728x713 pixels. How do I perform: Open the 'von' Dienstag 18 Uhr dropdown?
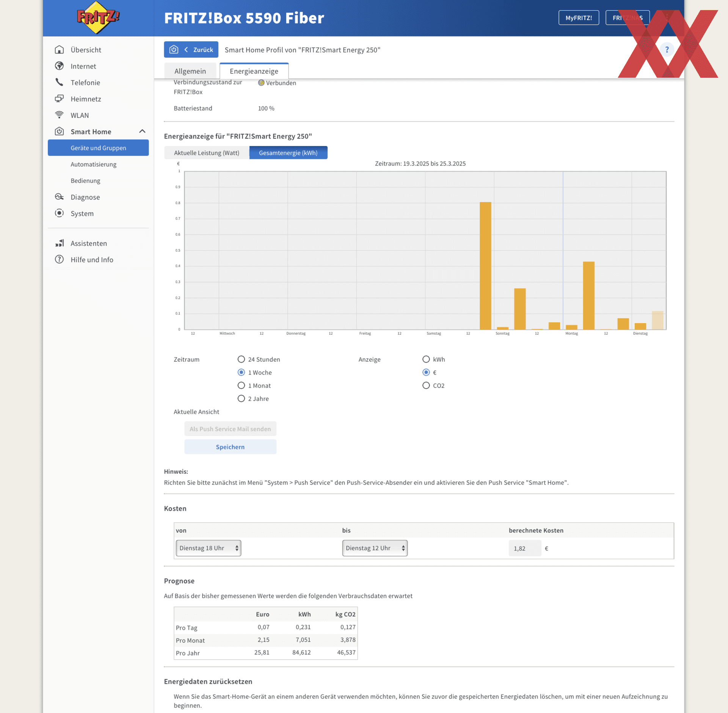coord(209,548)
